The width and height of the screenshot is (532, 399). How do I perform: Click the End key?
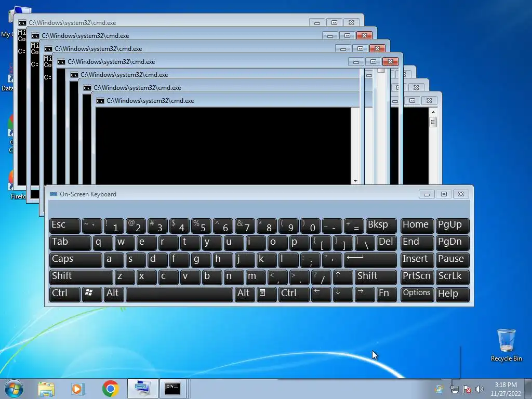[417, 243]
